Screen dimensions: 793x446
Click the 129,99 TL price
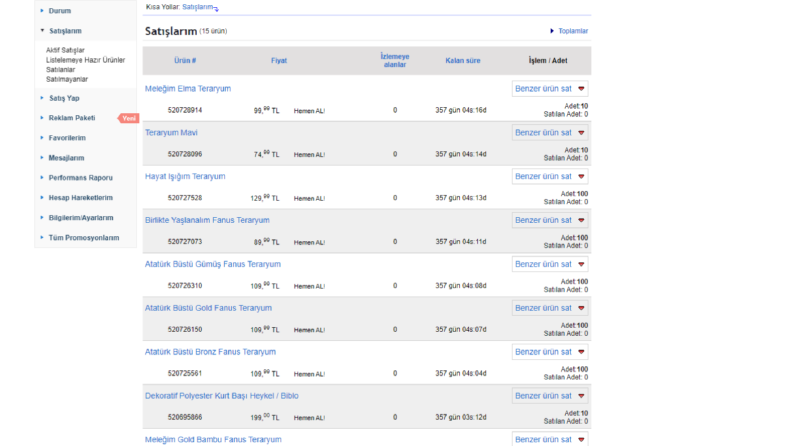[265, 198]
